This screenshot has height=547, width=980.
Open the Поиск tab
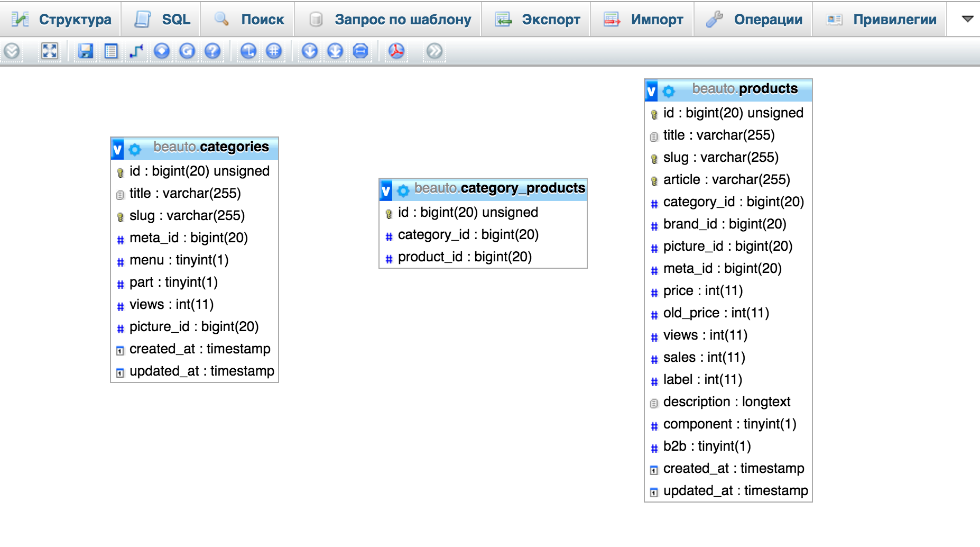point(248,20)
